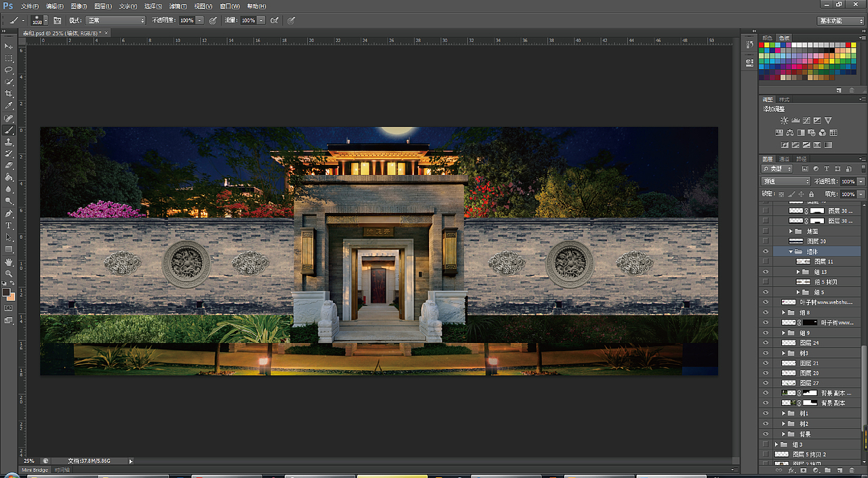Hide layer 图层 21
The width and height of the screenshot is (868, 478).
pyautogui.click(x=766, y=363)
